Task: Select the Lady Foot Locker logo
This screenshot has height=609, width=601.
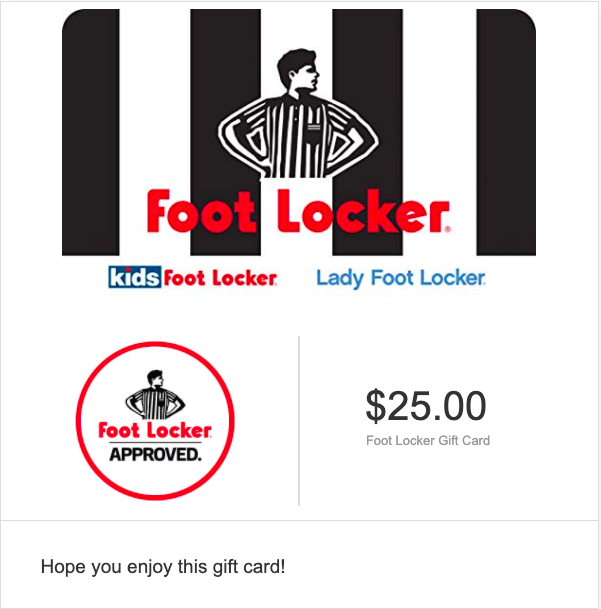Action: point(401,278)
